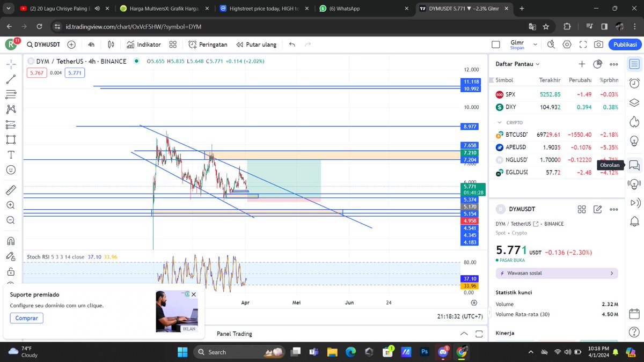
Task: Select the crosshair cursor tool
Action: [11, 64]
